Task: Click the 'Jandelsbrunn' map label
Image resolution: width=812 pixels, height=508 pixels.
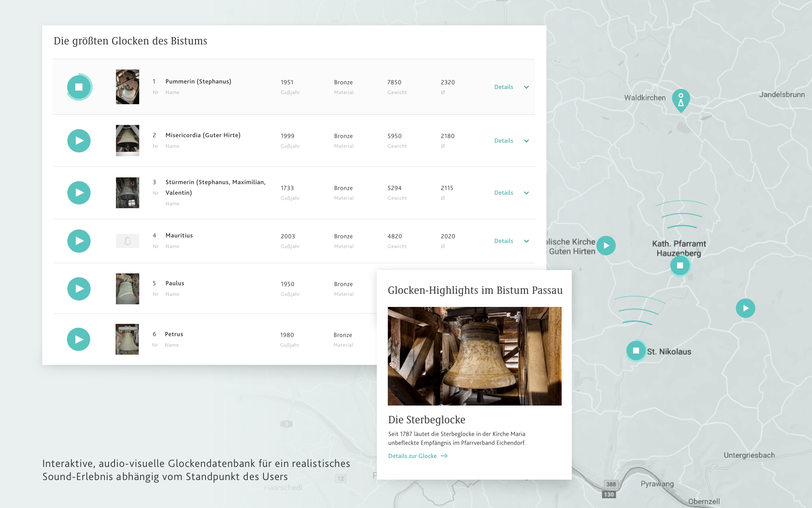Action: pyautogui.click(x=782, y=94)
